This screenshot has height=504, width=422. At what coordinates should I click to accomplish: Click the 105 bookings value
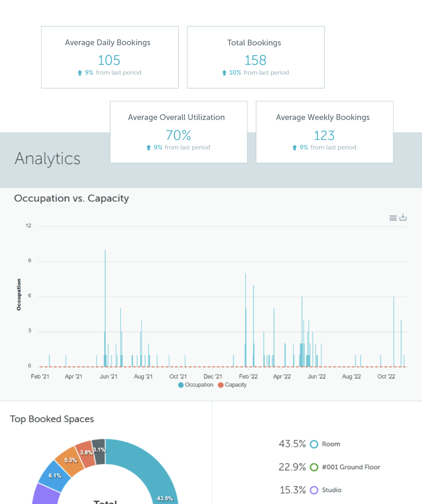coord(109,60)
